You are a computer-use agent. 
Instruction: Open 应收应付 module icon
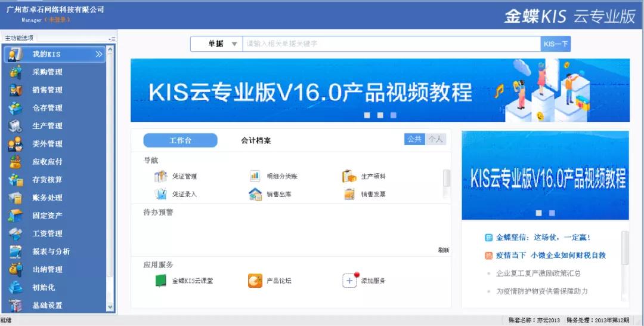(16, 162)
